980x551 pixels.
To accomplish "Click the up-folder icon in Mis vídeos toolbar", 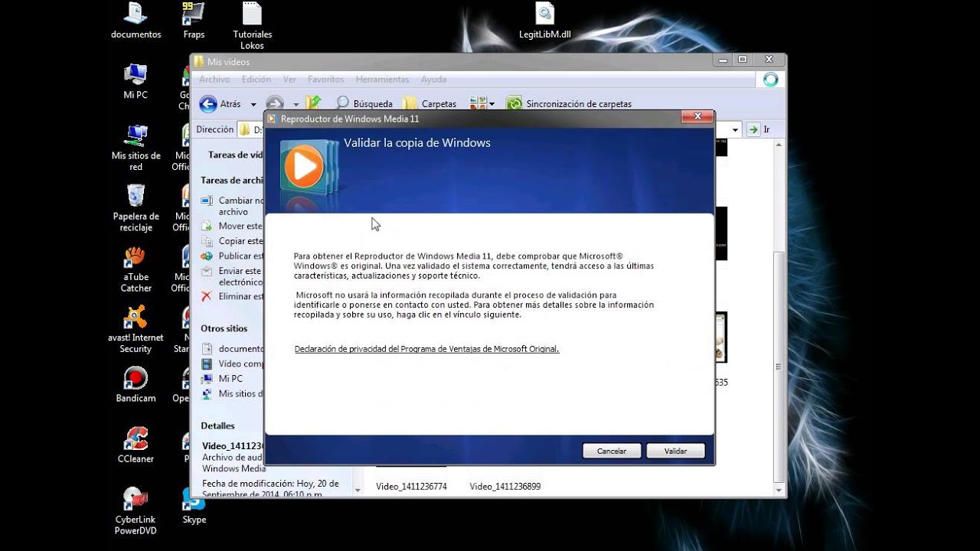I will tap(313, 103).
